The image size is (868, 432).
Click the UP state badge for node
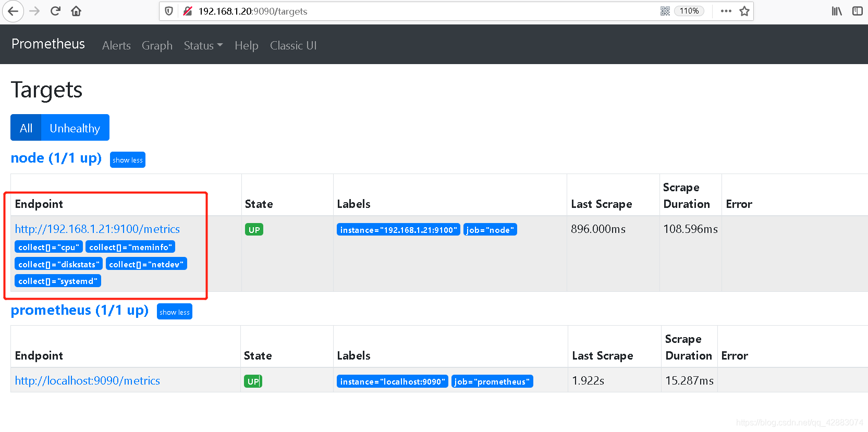pos(254,230)
